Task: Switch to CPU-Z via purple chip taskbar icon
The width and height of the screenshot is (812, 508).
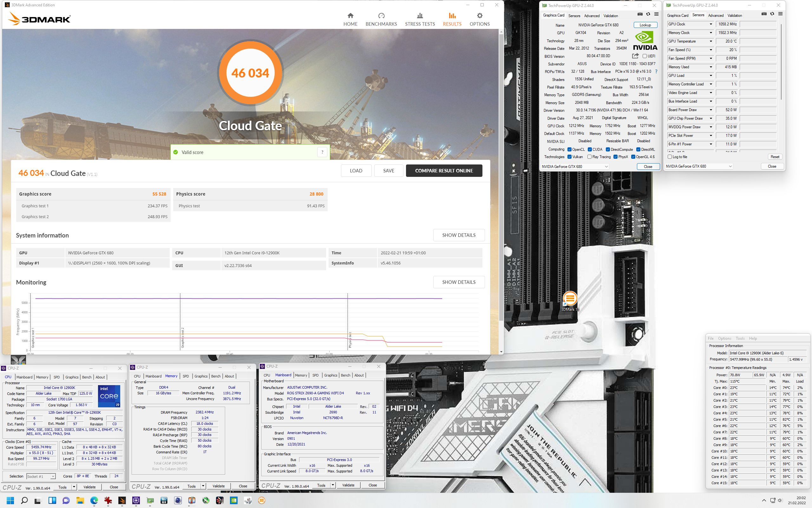Action: pyautogui.click(x=136, y=500)
